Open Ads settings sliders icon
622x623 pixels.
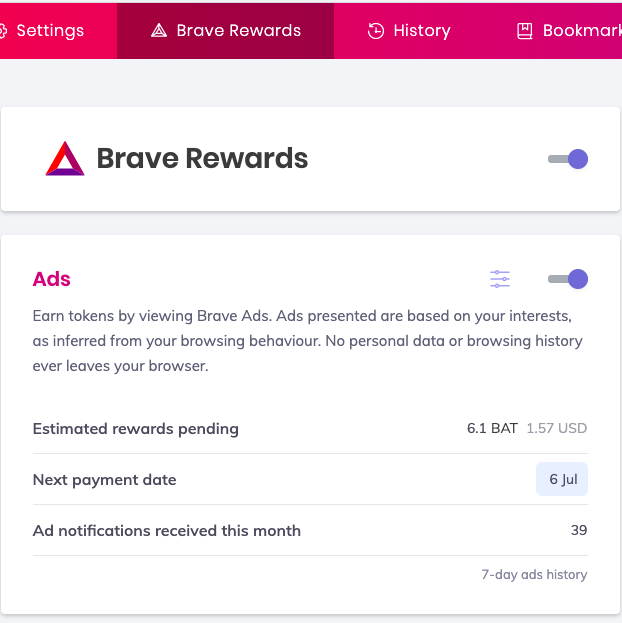tap(500, 279)
